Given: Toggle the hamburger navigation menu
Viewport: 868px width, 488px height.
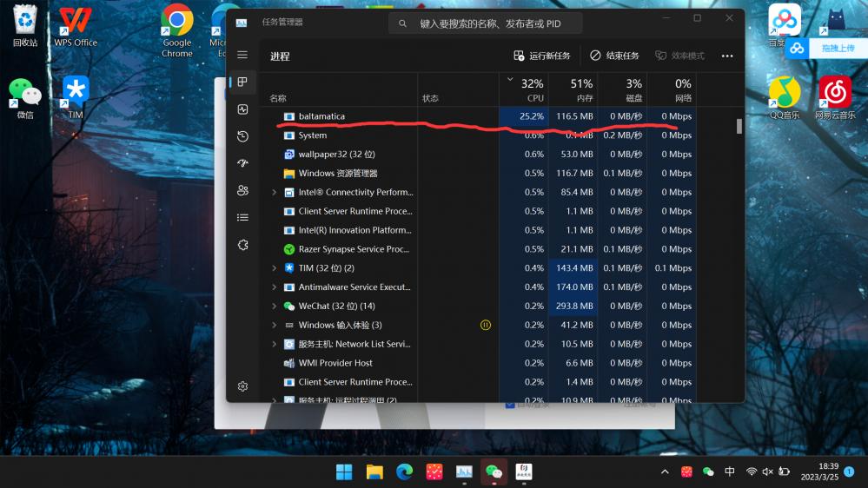Looking at the screenshot, I should 242,55.
